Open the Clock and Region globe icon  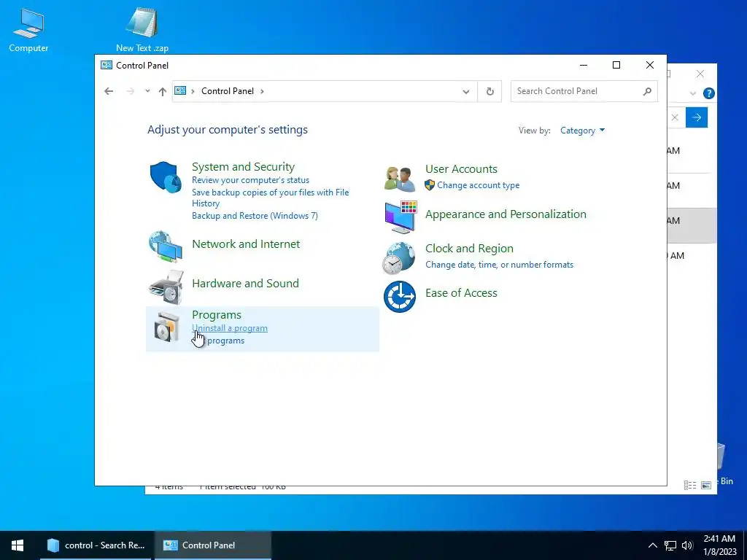coord(399,258)
